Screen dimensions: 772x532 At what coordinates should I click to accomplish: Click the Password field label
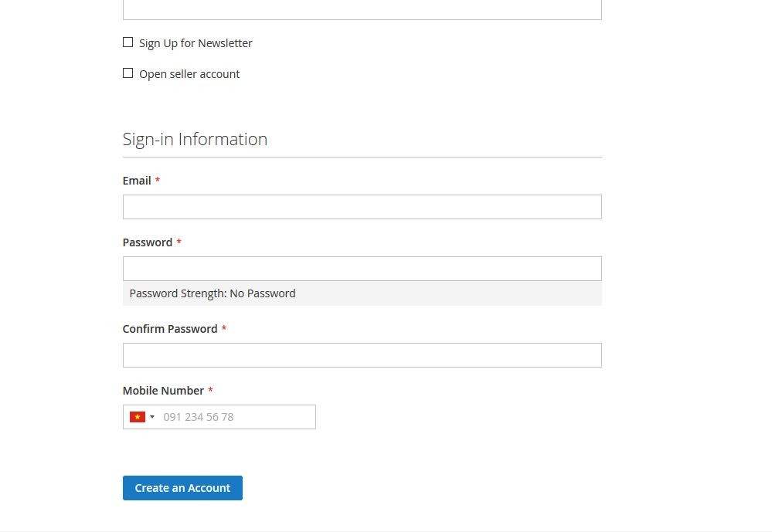148,242
